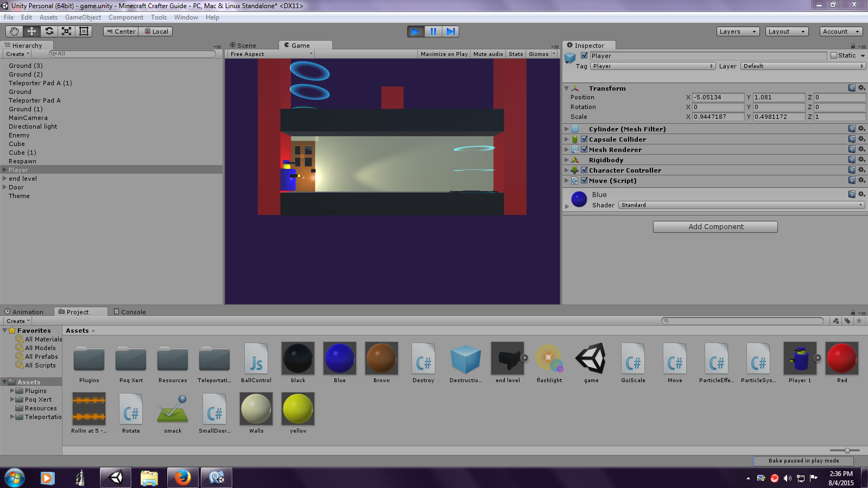Click the Step frame button
The width and height of the screenshot is (868, 488).
pyautogui.click(x=451, y=31)
